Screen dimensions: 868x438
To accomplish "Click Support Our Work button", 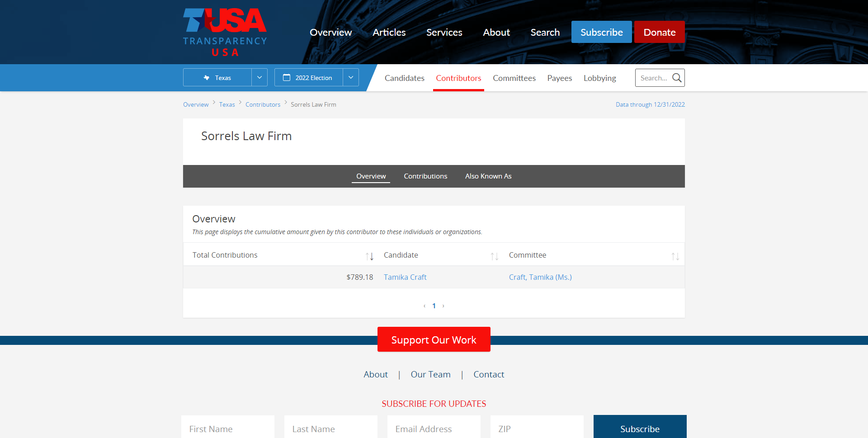I will 434,339.
